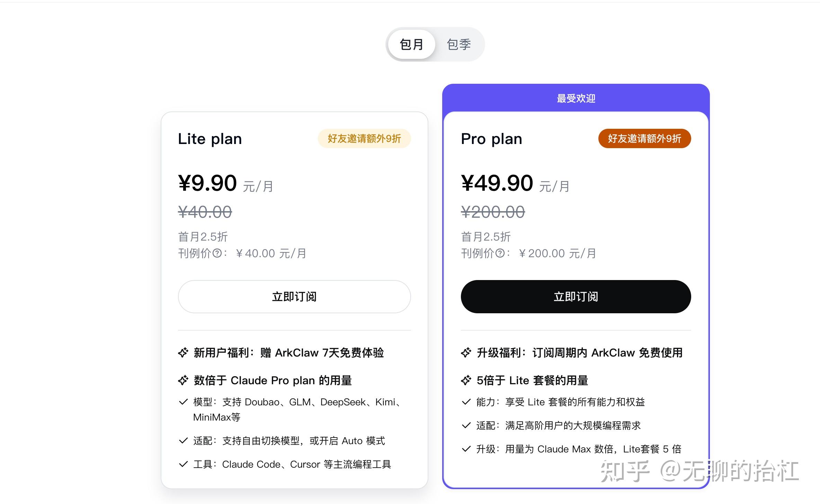Click the struck-through ¥200.00 price

(493, 212)
